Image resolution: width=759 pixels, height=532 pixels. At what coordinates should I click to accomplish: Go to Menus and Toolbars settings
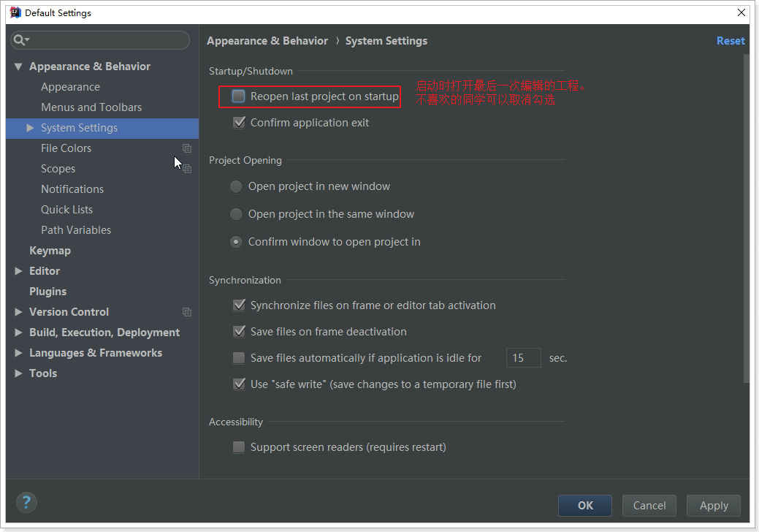tap(91, 107)
